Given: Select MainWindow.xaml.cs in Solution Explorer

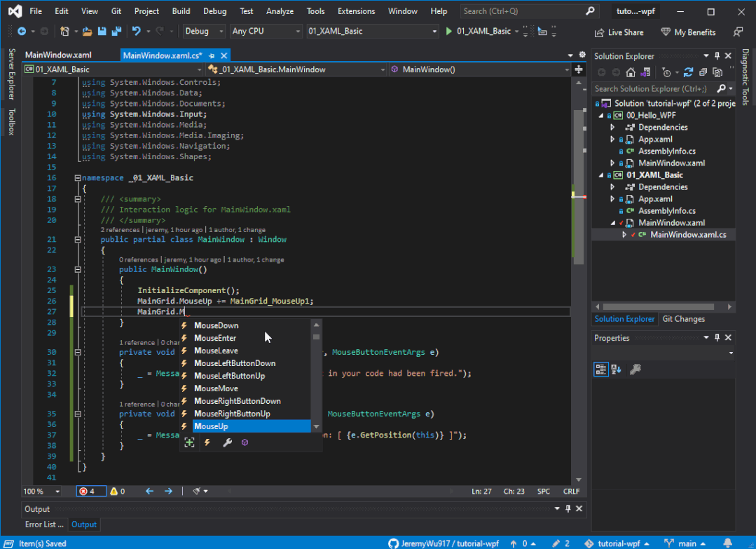Looking at the screenshot, I should (x=688, y=235).
